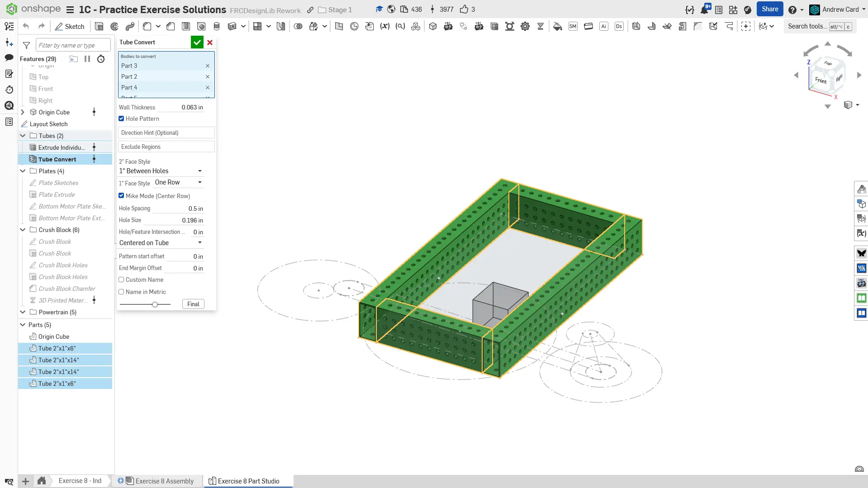This screenshot has height=488, width=868.
Task: Toggle Mike Mode (Center Row) checkbox
Action: (x=121, y=196)
